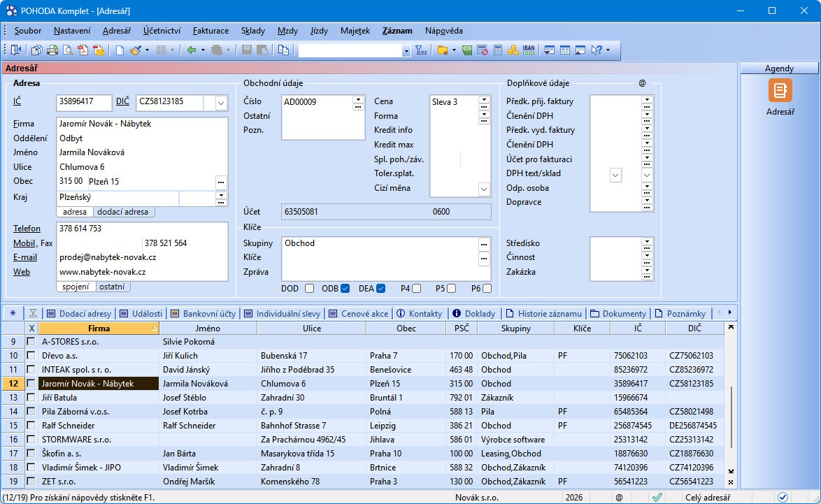Click the print icon in toolbar
821x504 pixels.
[x=52, y=50]
